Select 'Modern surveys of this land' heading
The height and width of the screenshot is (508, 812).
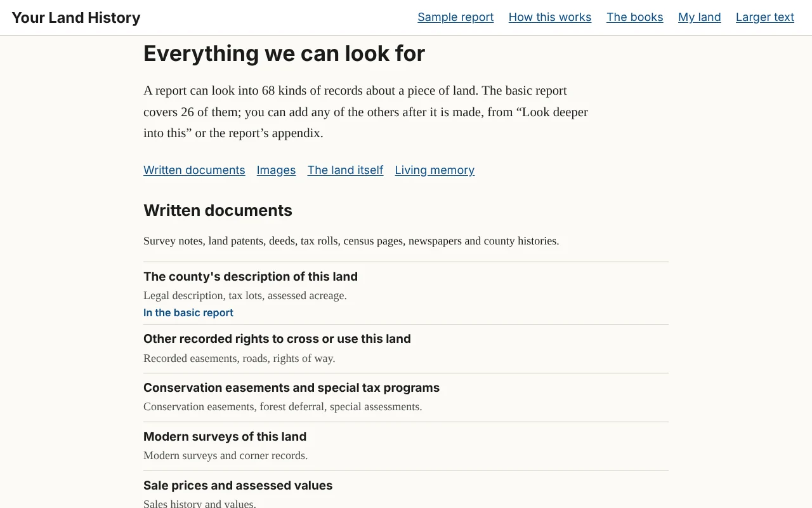[225, 436]
